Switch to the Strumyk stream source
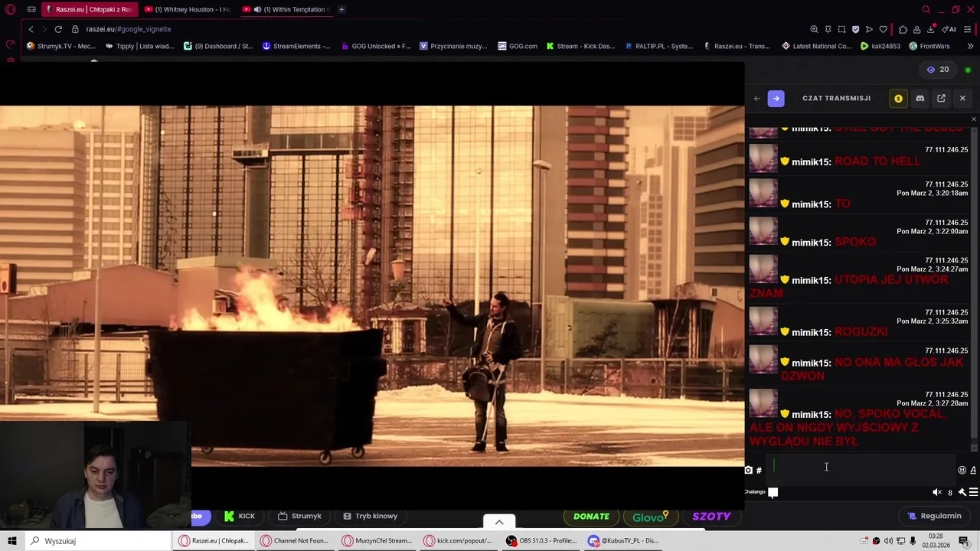 [299, 516]
